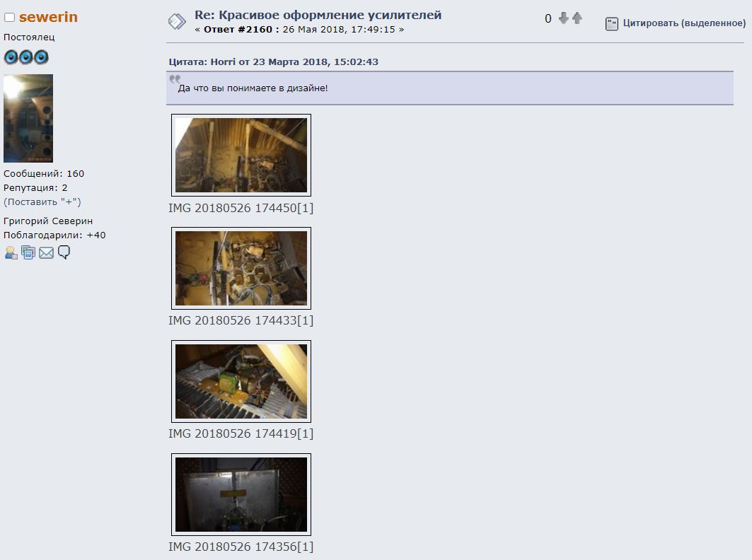Click the rank badge speaker icons

(26, 57)
